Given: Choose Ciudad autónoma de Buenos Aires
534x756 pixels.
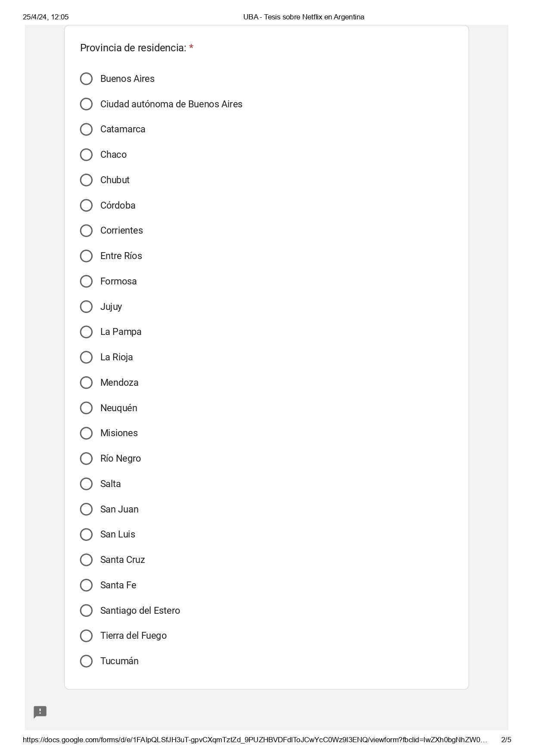Looking at the screenshot, I should coord(86,104).
